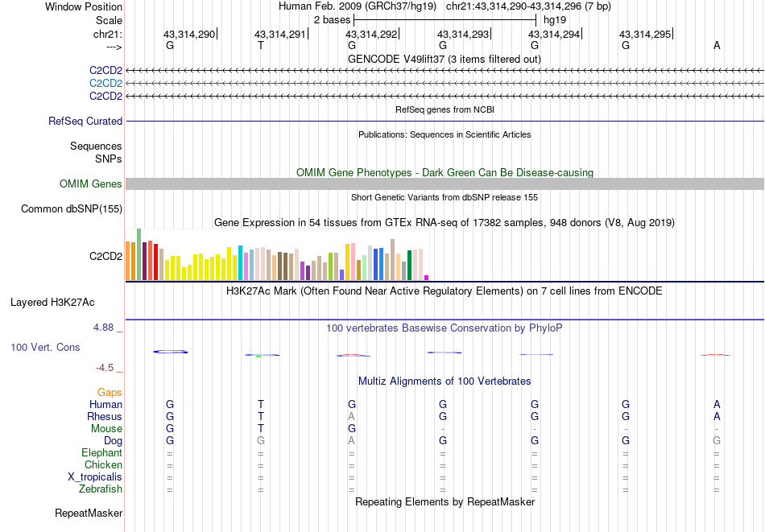Click the chr21:43,314,290-43,314,296 (7 bp) range text
Screen dimensions: 765x532
point(528,6)
